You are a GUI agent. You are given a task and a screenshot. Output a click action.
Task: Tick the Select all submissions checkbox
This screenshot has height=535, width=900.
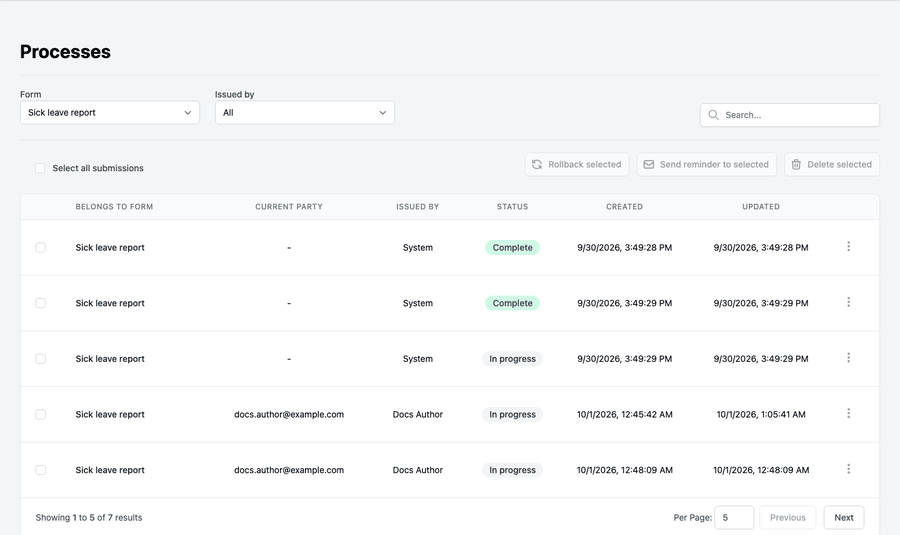[x=40, y=168]
